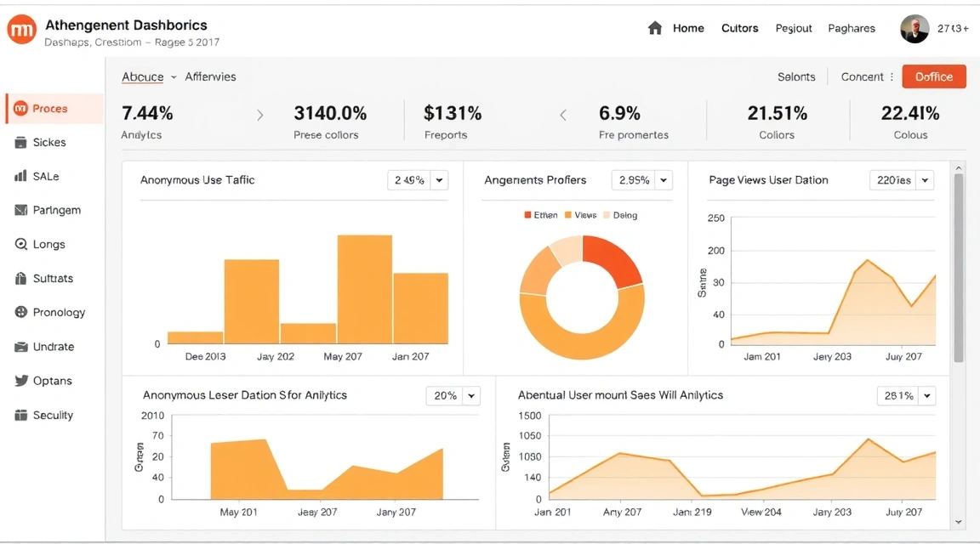Viewport: 980px width, 544px height.
Task: Open the Cutors menu item
Action: pos(739,28)
